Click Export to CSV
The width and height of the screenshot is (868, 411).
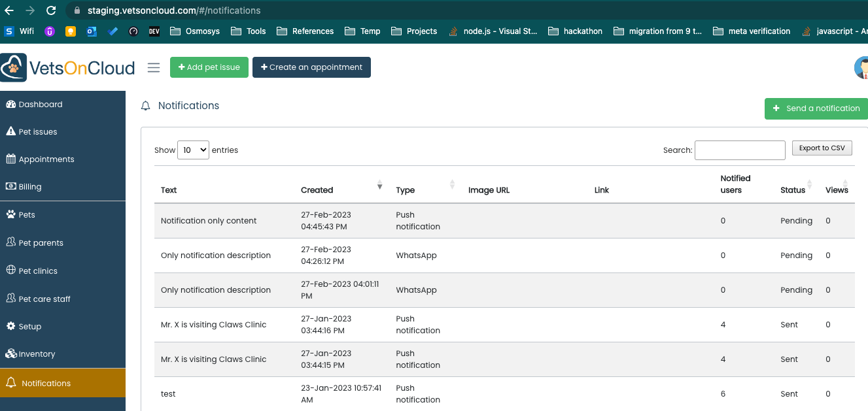coord(822,148)
